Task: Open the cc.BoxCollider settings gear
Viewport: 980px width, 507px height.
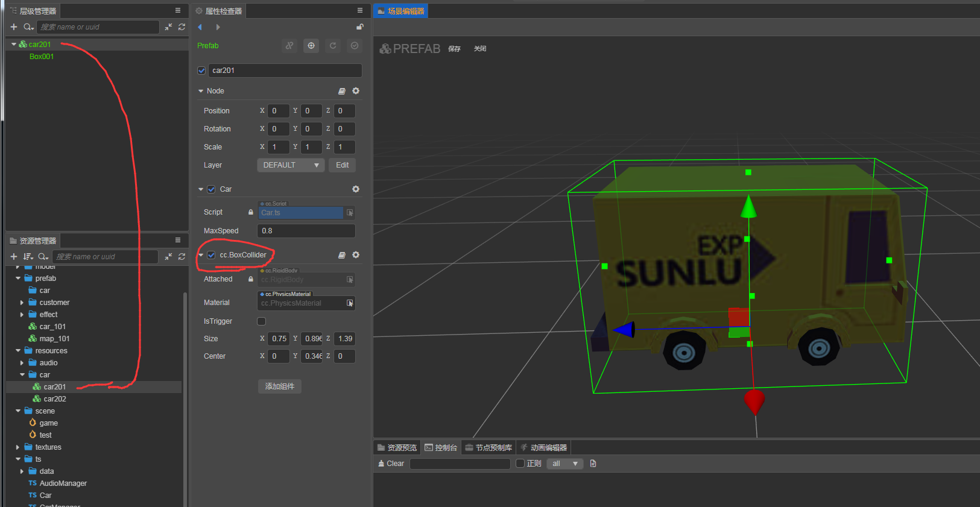Action: tap(356, 255)
